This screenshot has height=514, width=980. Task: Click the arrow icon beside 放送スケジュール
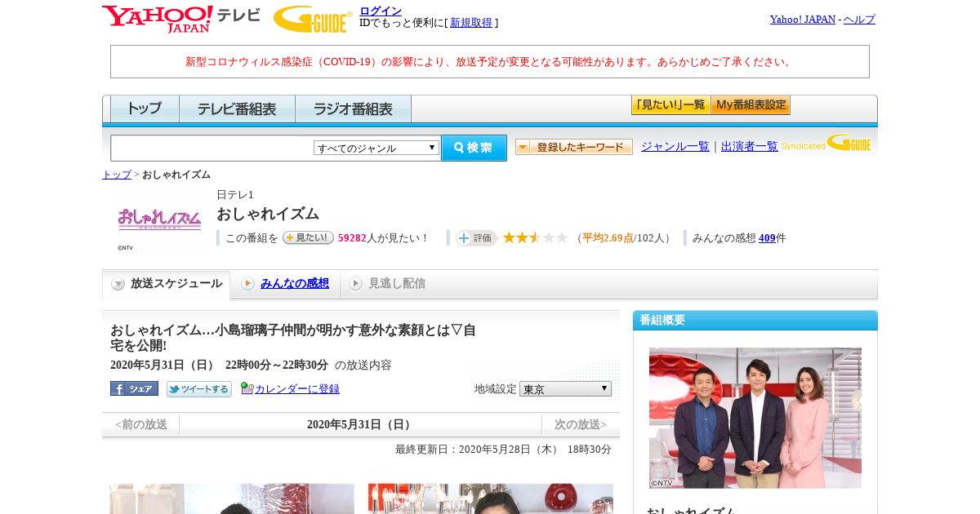pyautogui.click(x=118, y=284)
